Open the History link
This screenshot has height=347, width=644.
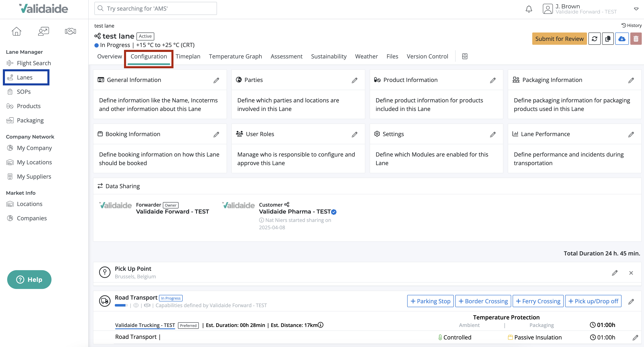(631, 26)
